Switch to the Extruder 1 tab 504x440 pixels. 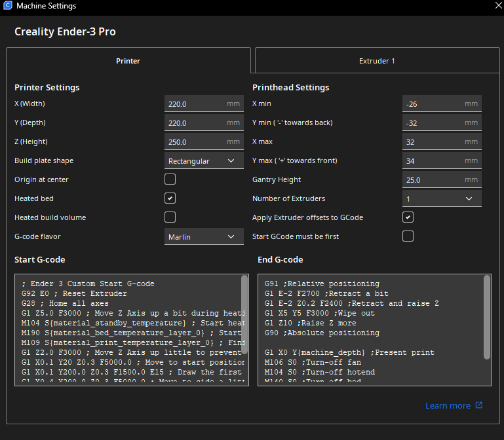pos(377,61)
